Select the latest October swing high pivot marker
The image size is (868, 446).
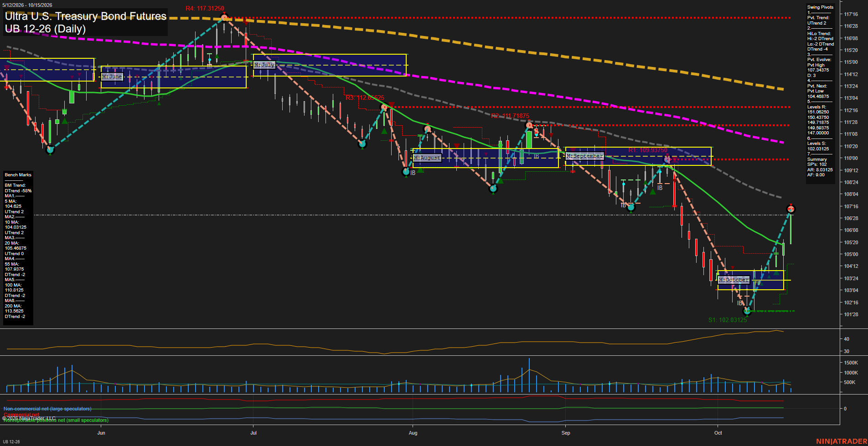point(791,209)
